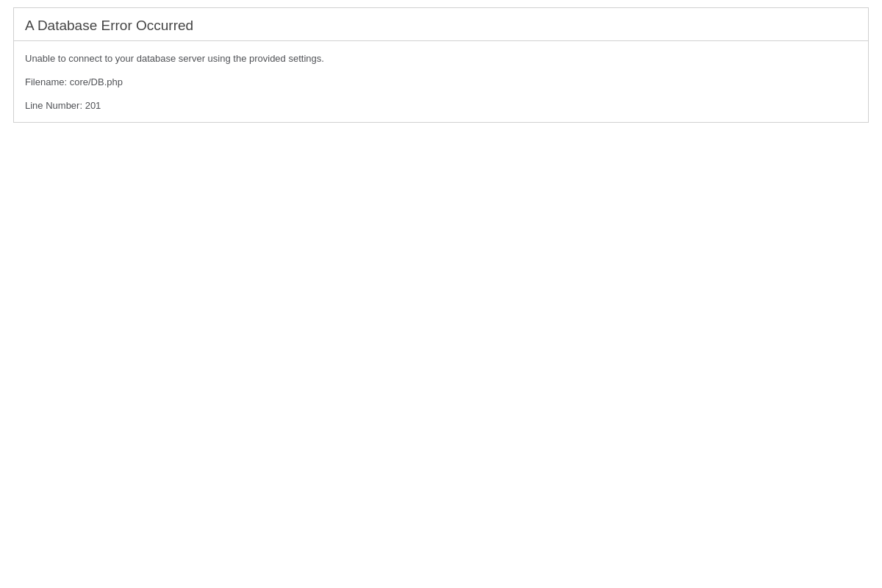
Task: Click the 'Line Number:' label
Action: coord(54,105)
